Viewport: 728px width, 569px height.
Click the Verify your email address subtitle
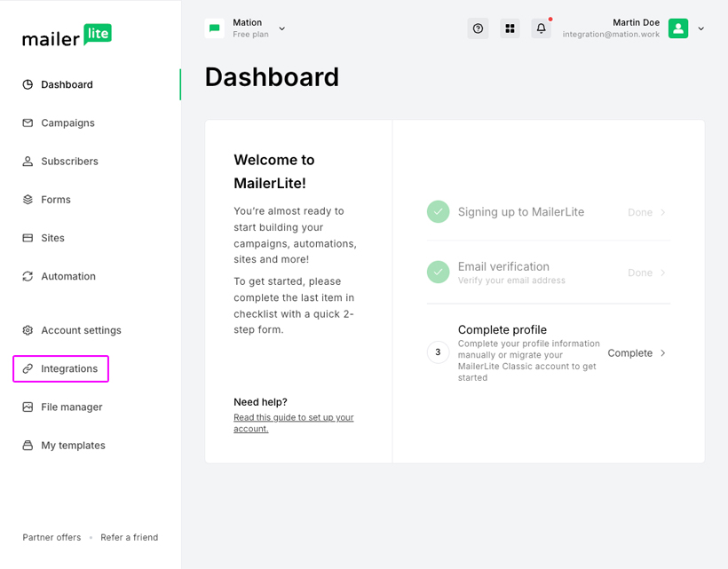tap(511, 281)
